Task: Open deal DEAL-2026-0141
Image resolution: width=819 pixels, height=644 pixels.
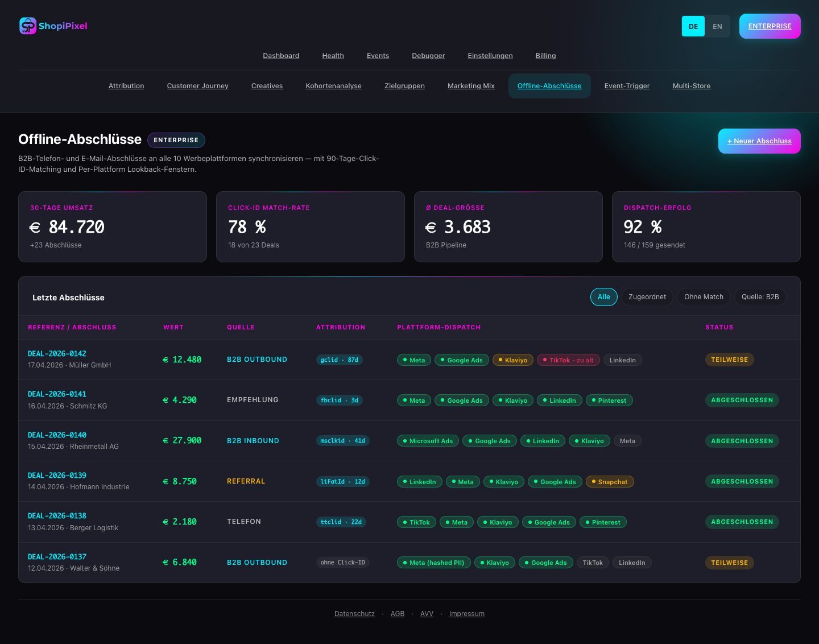Action: (57, 394)
